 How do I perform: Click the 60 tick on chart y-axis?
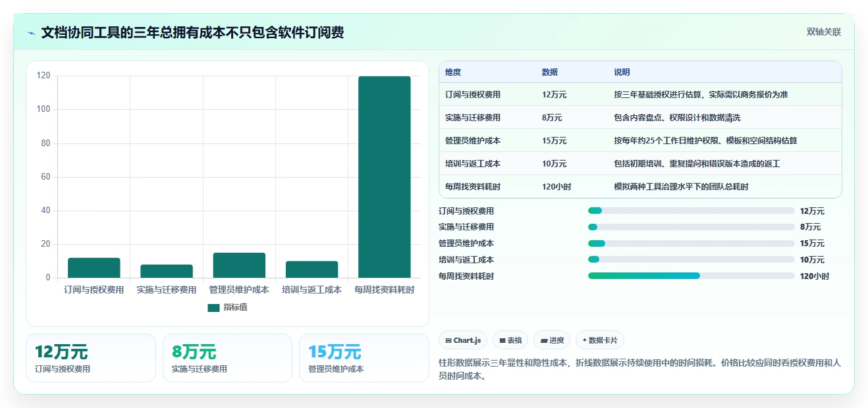pos(45,177)
